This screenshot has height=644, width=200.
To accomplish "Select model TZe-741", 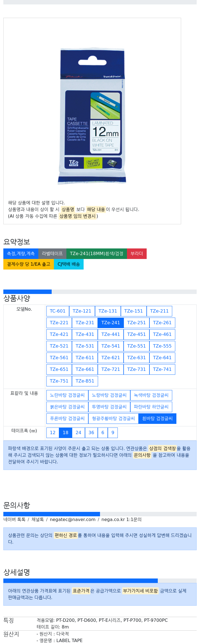I will pyautogui.click(x=162, y=369).
